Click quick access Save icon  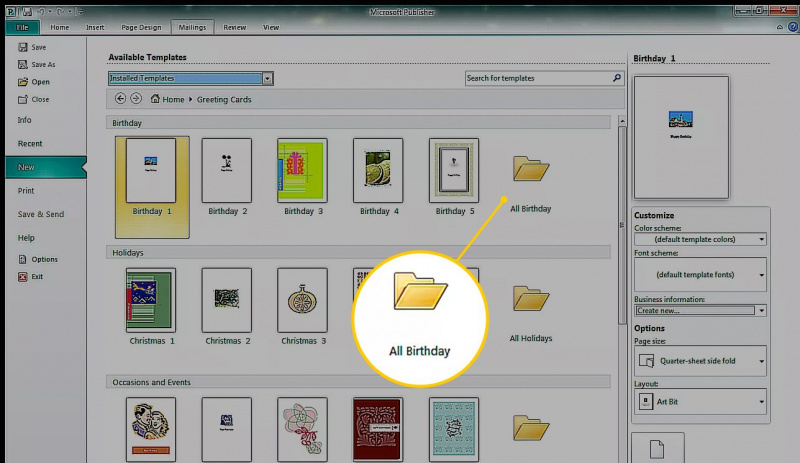pos(27,11)
